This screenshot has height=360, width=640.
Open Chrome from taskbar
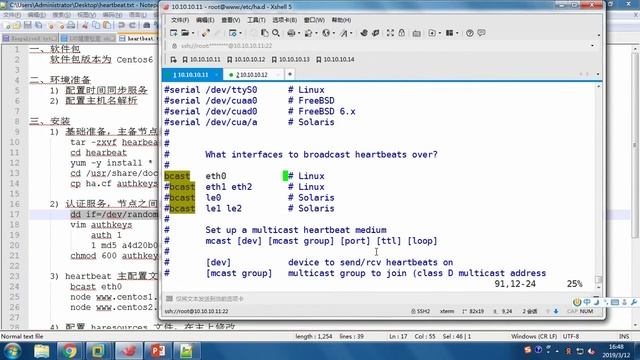(x=69, y=351)
